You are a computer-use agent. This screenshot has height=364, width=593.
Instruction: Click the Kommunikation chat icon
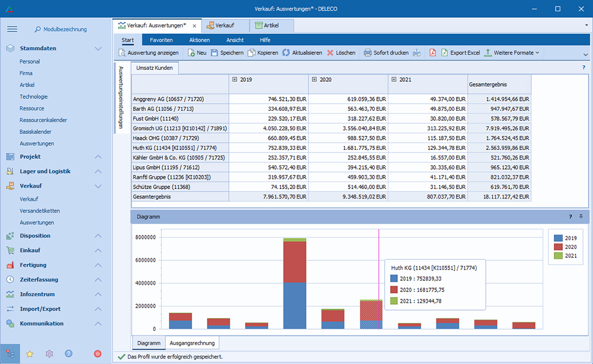(x=10, y=324)
